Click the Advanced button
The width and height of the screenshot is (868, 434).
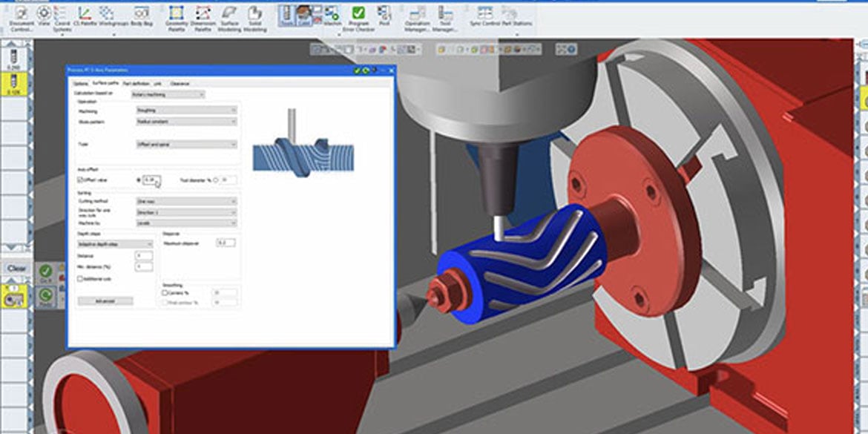[105, 301]
